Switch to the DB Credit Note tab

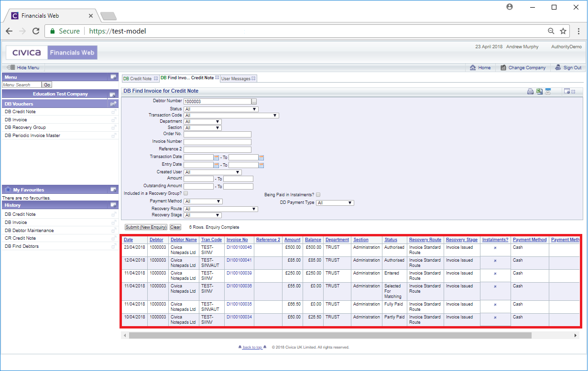[138, 79]
